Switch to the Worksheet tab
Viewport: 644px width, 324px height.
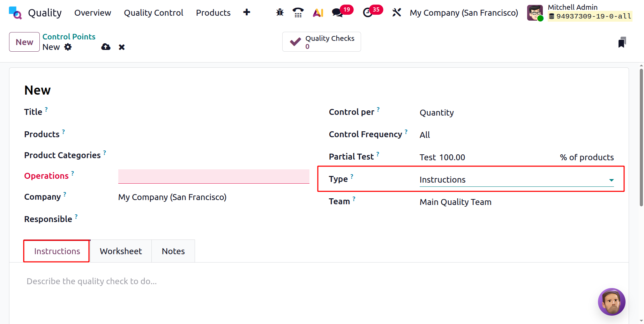[x=121, y=251]
